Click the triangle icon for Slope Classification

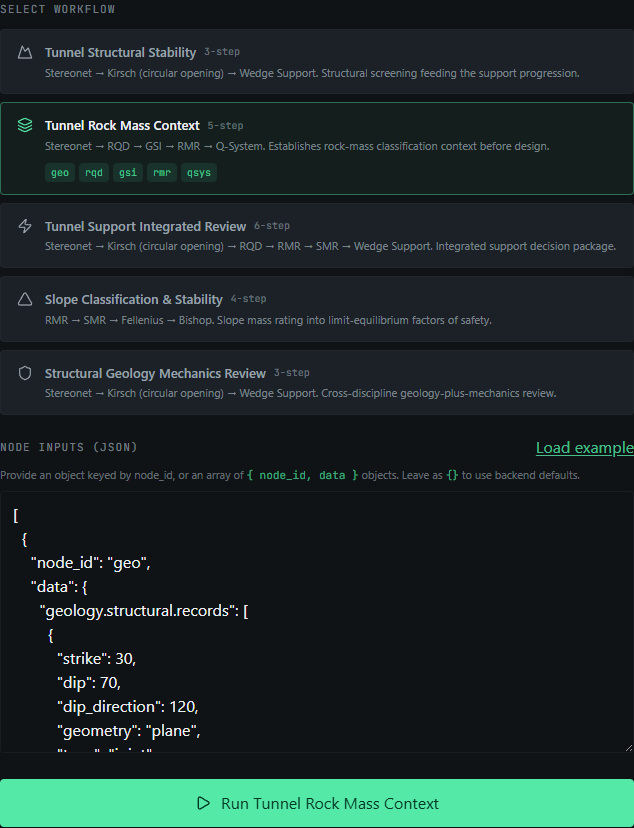(x=25, y=299)
